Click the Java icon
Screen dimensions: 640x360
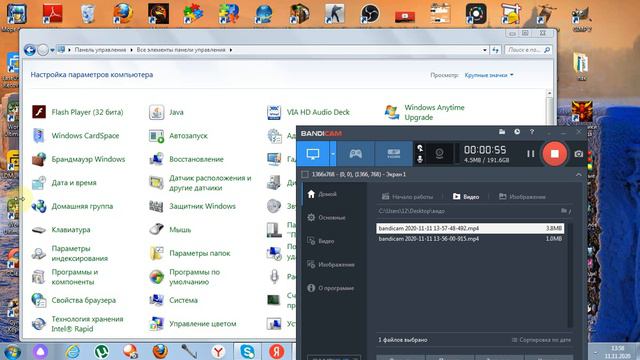tap(156, 112)
